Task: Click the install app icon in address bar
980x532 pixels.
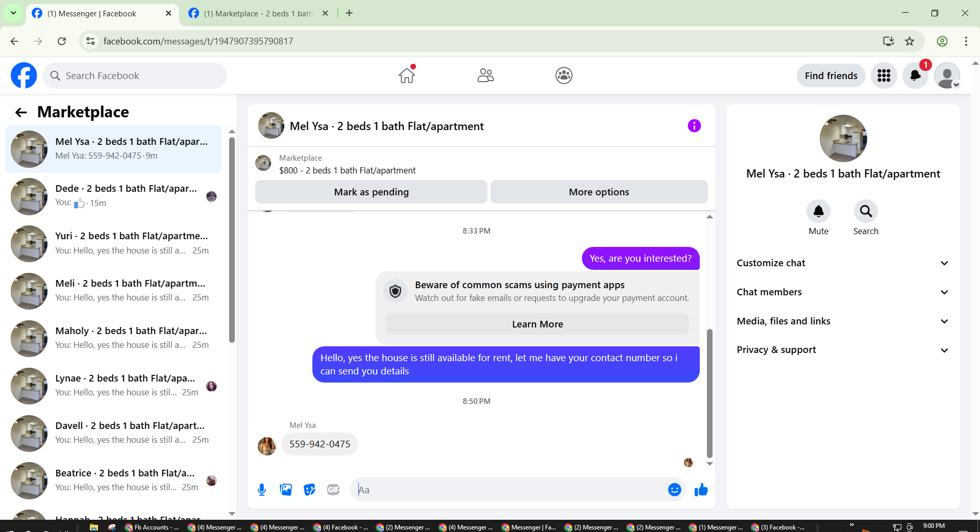Action: pyautogui.click(x=889, y=41)
